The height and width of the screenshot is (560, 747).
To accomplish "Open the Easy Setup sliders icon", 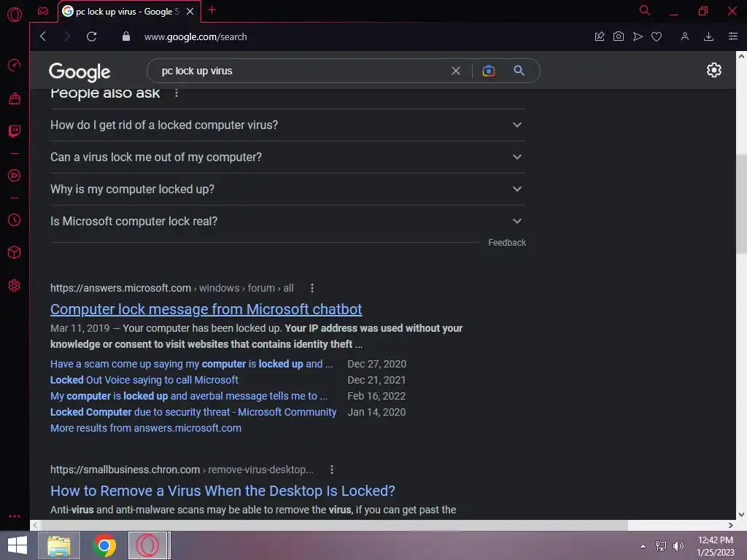I will (x=732, y=36).
